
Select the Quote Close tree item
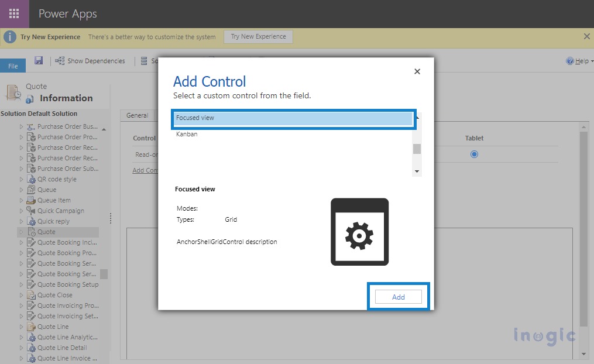(55, 295)
